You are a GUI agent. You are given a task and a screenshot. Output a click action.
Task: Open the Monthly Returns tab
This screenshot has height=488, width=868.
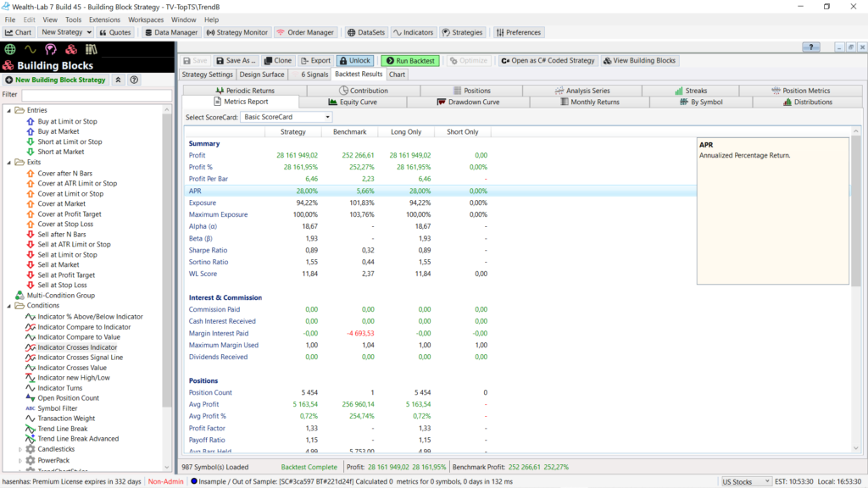[590, 102]
